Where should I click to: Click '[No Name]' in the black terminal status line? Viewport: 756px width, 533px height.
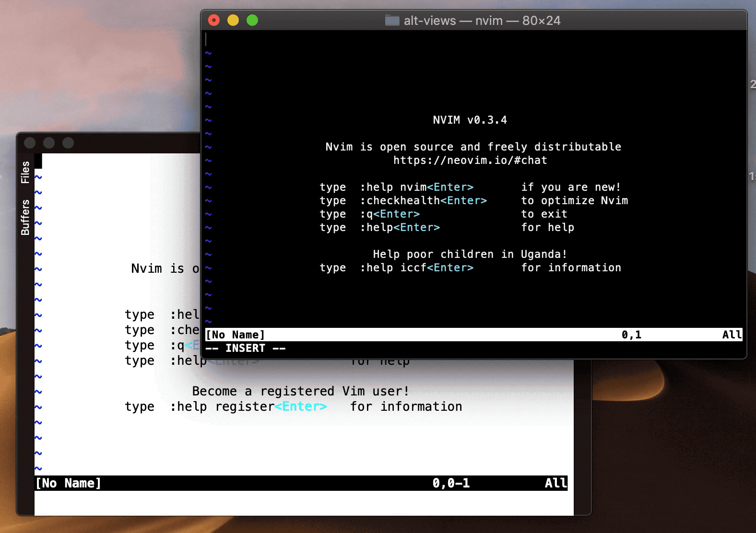coord(235,335)
